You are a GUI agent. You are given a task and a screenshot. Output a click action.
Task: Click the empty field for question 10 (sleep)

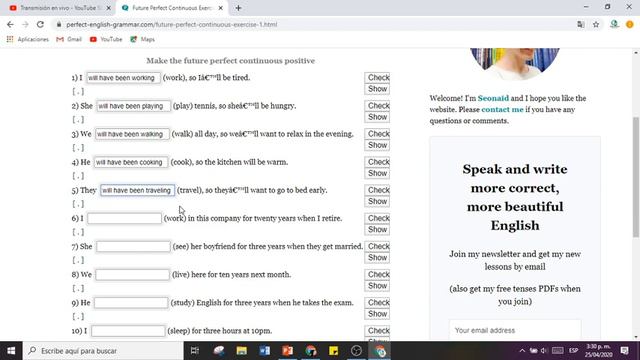pyautogui.click(x=128, y=331)
